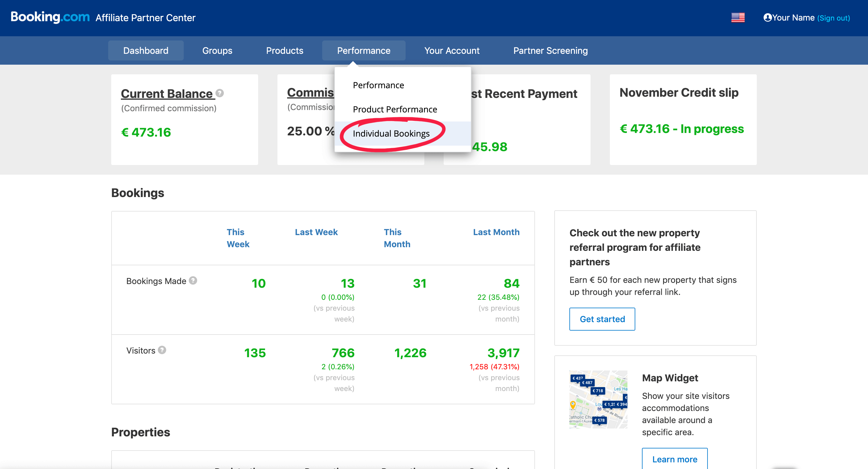Click the user profile avatar icon
Screen dimensions: 868x469
(767, 18)
